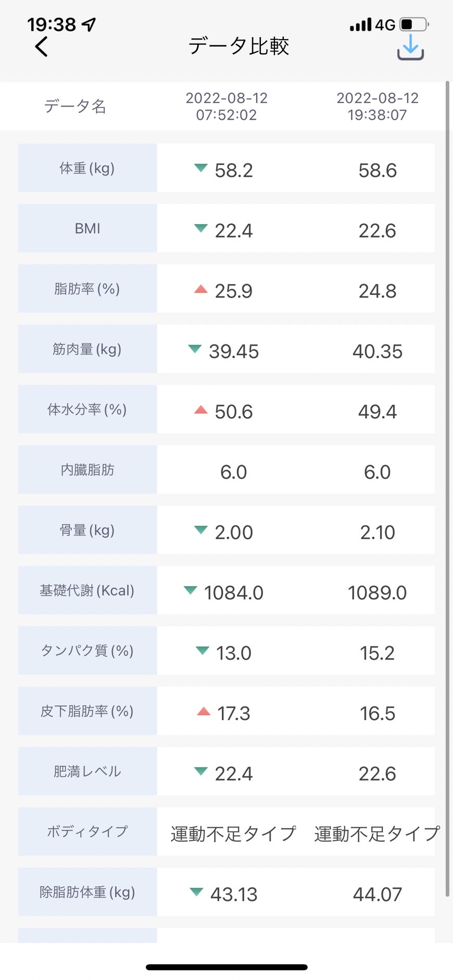Tap green down arrow beside 39.45 muscle mass
453x980 pixels.
point(195,349)
